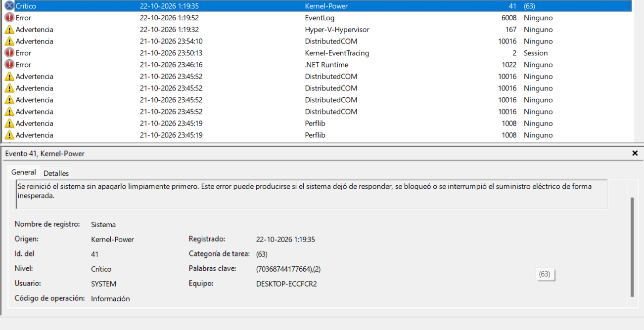Select event ID 6008 in the list
Image resolution: width=644 pixels, height=330 pixels.
point(509,18)
